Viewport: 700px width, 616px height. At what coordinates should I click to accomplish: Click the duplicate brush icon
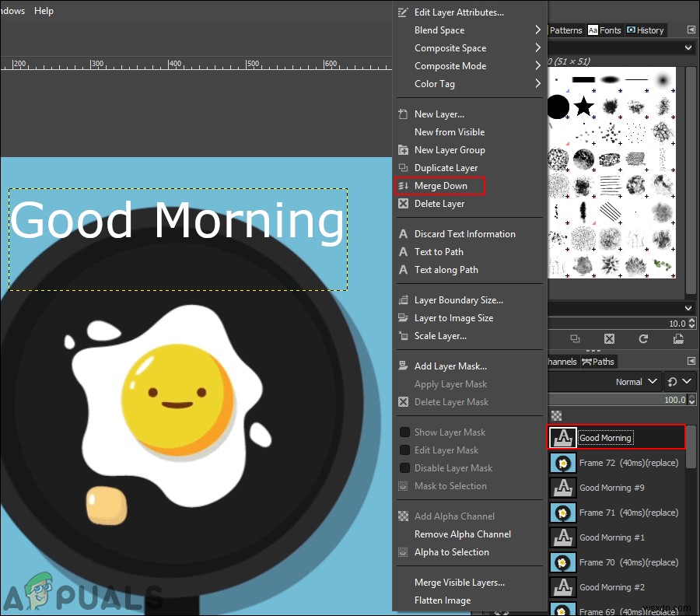click(575, 339)
